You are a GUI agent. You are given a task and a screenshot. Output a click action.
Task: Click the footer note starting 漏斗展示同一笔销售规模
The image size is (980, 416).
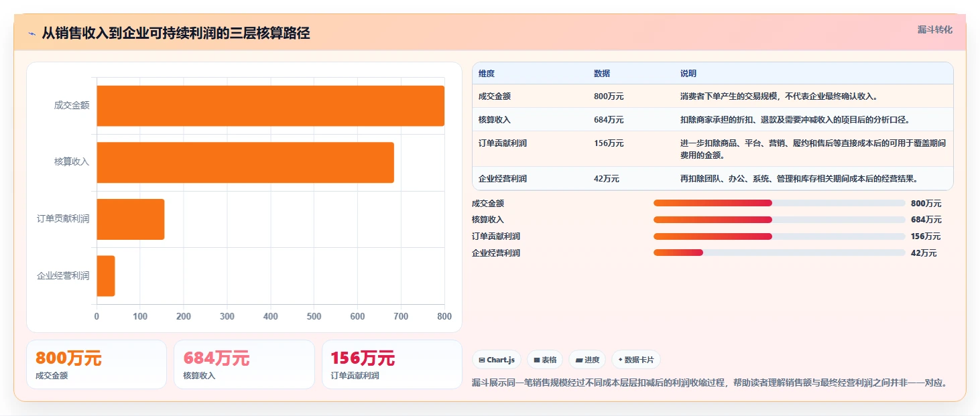pyautogui.click(x=709, y=383)
